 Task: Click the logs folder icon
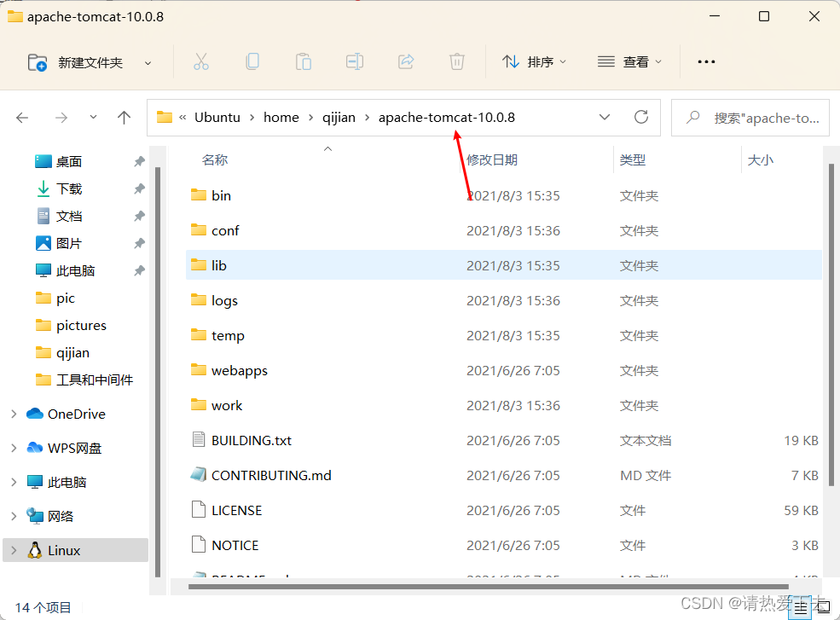[x=198, y=300]
